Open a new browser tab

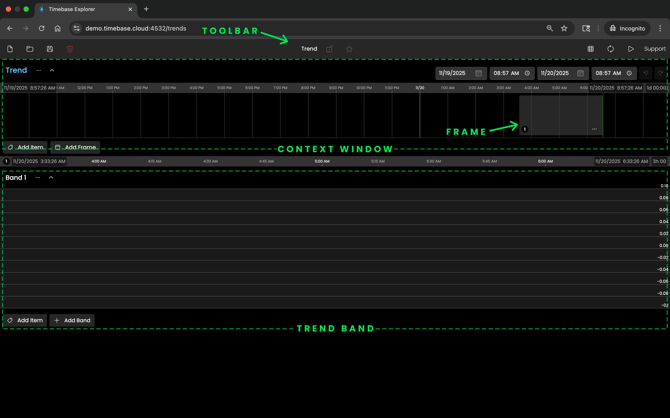(x=146, y=9)
